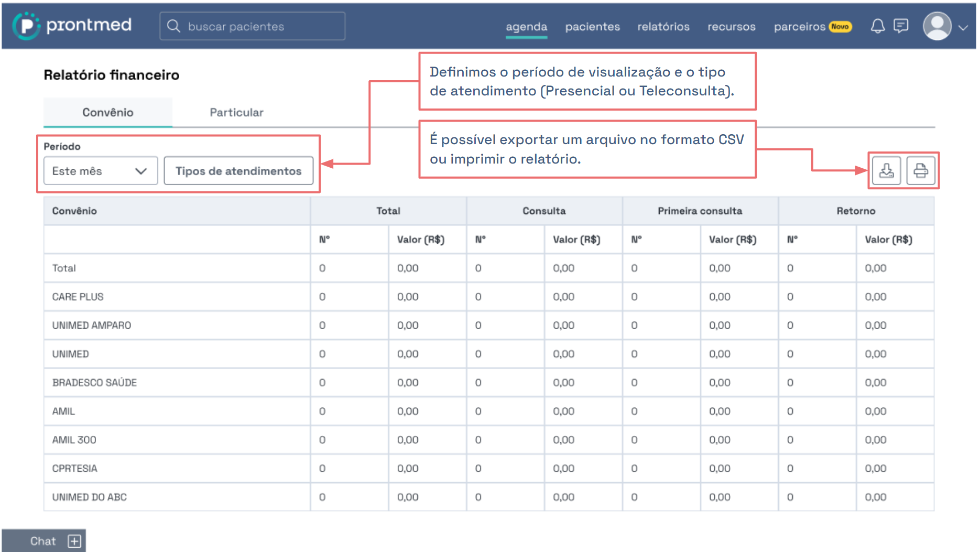The width and height of the screenshot is (980, 553).
Task: Click the user profile avatar
Action: [x=937, y=26]
